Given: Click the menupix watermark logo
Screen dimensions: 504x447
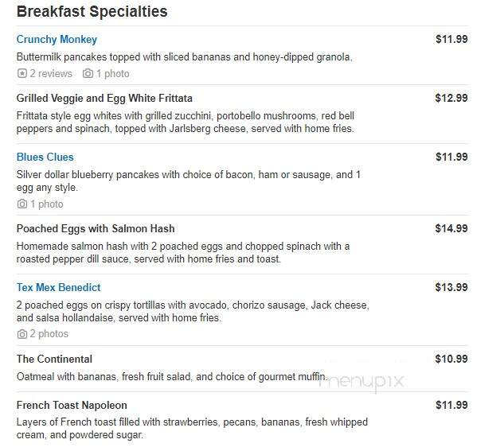Looking at the screenshot, I should [361, 382].
